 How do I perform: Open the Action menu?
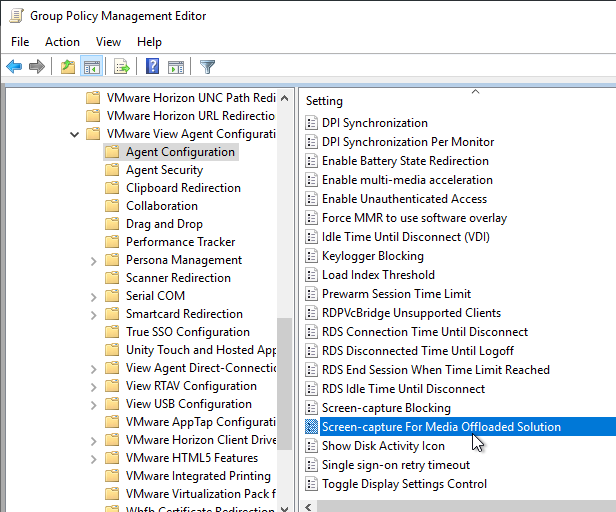coord(62,42)
